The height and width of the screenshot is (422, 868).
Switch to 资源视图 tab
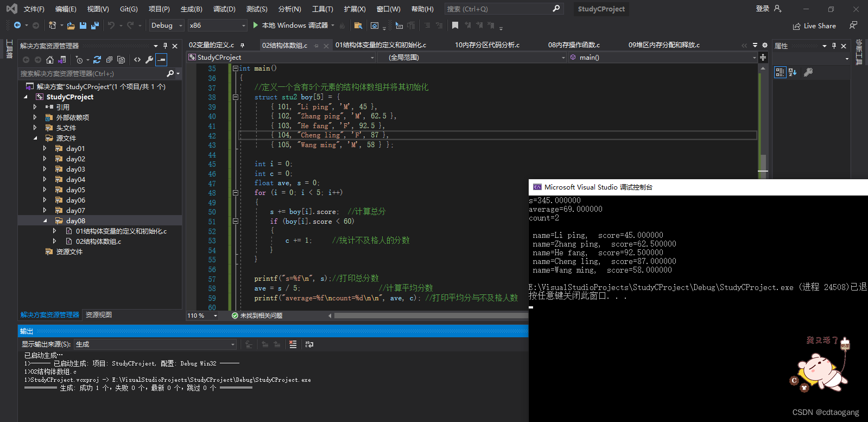pos(99,315)
